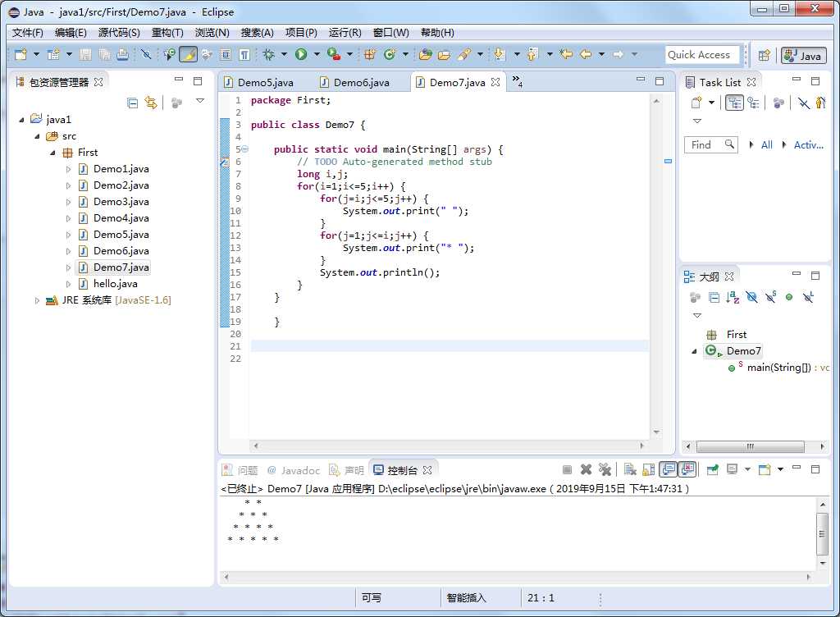This screenshot has width=840, height=617.
Task: Click the Open Task folder icon
Action: pyautogui.click(x=444, y=54)
